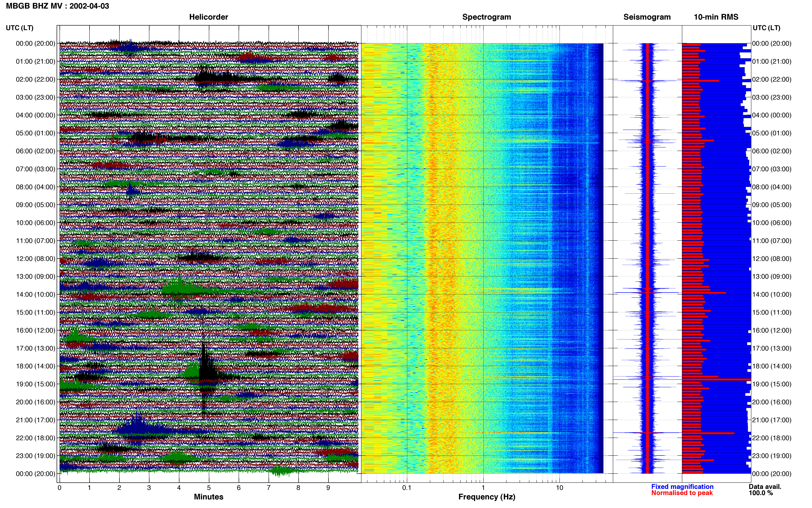
Task: Click the 'Minutes' x-axis label
Action: 209,497
